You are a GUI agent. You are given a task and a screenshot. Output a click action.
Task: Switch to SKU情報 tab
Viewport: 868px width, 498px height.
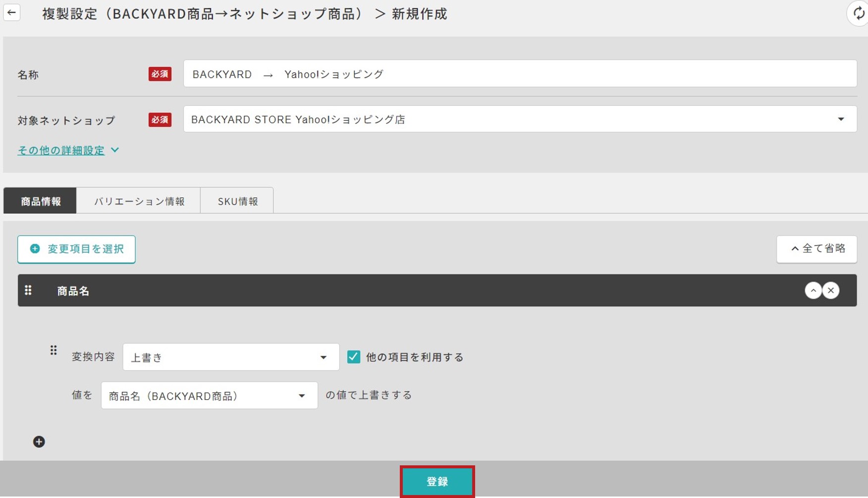point(237,201)
